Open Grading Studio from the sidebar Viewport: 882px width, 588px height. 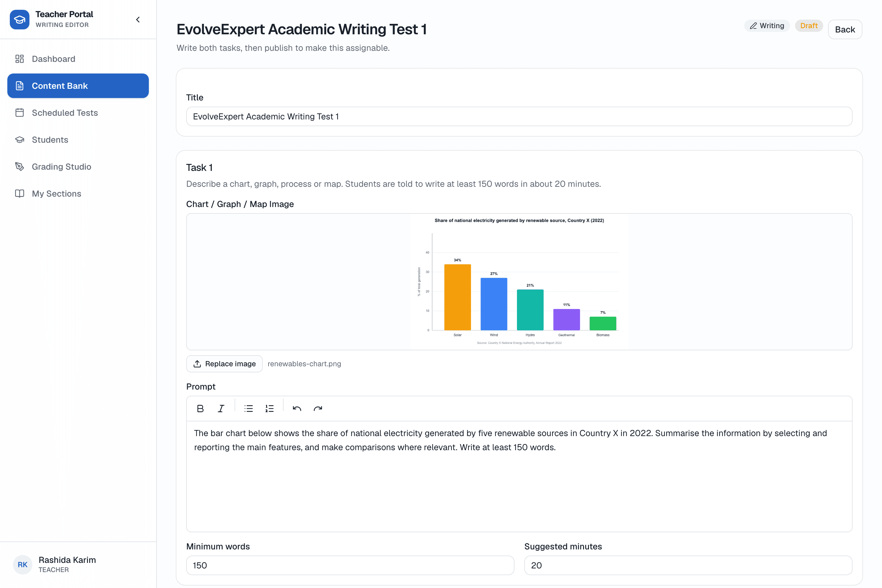coord(78,167)
